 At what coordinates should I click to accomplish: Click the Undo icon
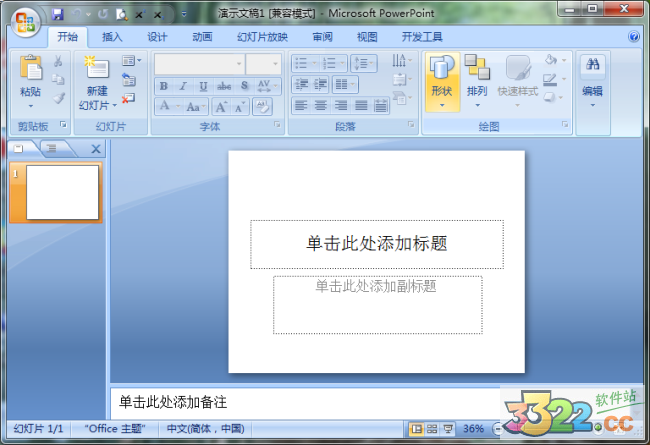coord(77,14)
